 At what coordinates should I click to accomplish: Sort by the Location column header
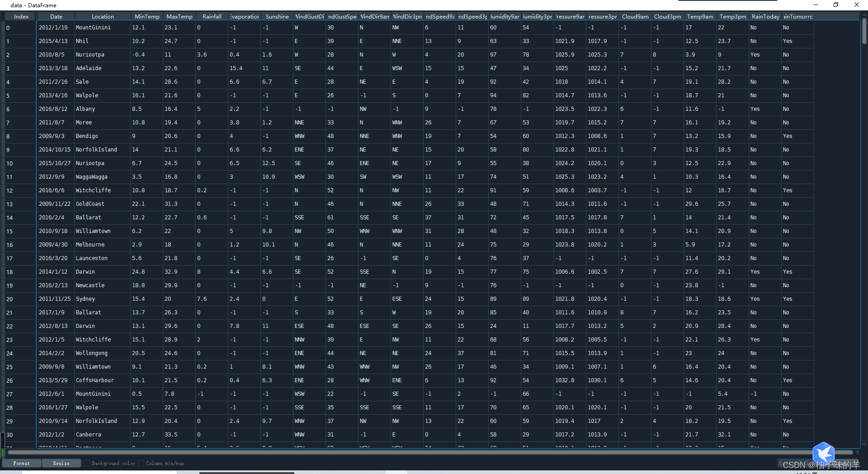click(x=103, y=17)
